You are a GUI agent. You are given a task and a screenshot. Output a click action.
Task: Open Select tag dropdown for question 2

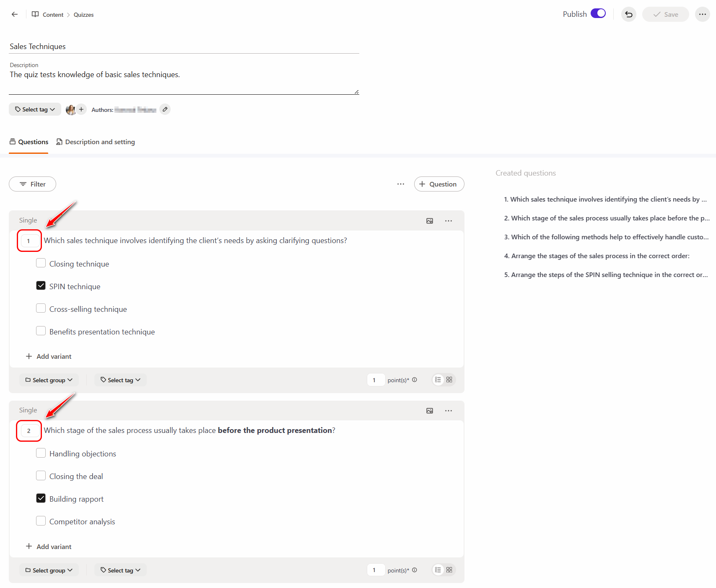(x=120, y=570)
